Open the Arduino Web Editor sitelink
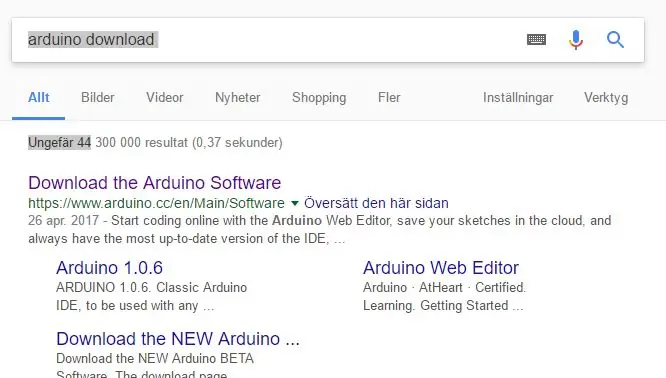 pos(441,268)
